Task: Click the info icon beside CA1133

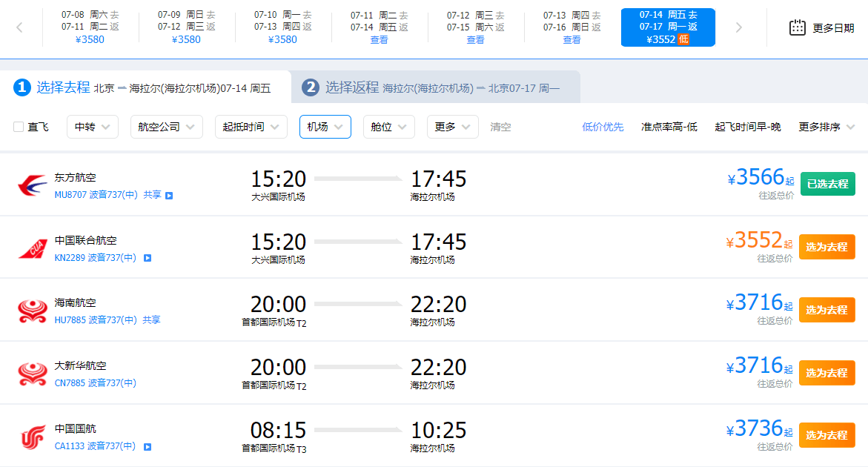Action: (x=148, y=447)
